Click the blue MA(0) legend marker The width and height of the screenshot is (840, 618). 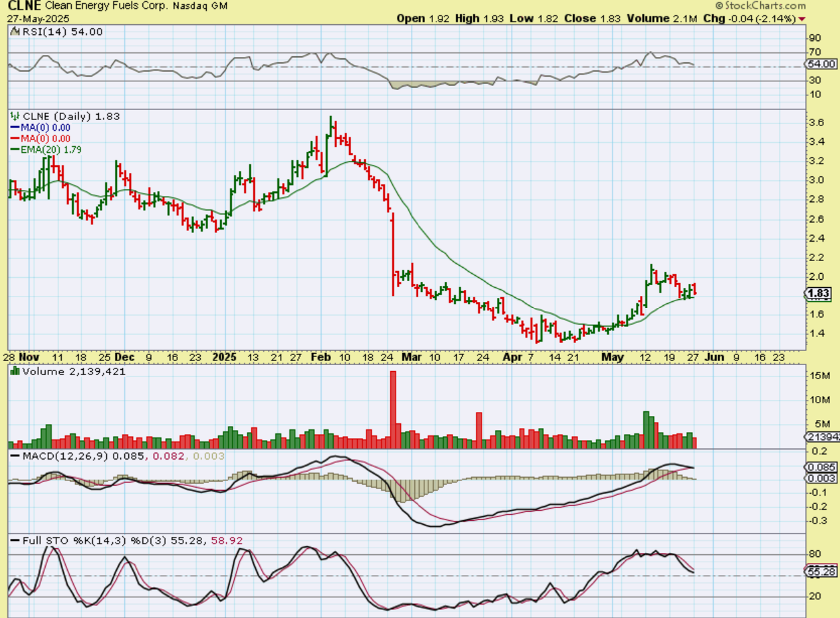click(x=14, y=127)
